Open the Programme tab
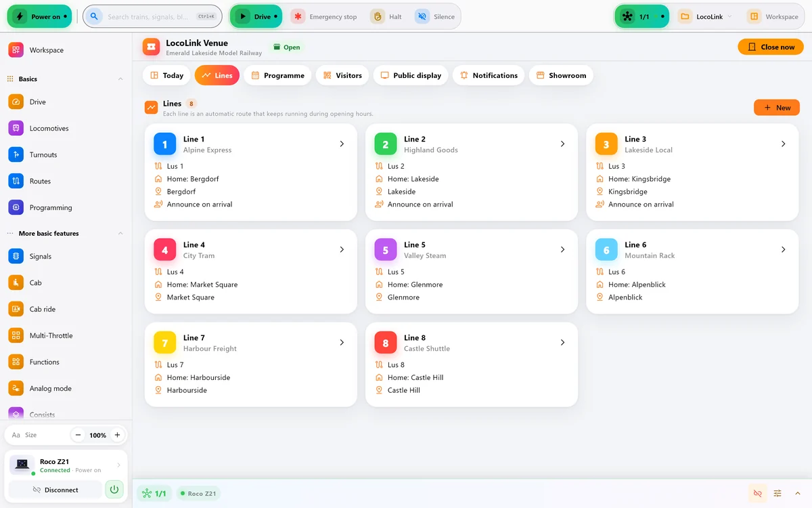812x508 pixels. point(277,75)
